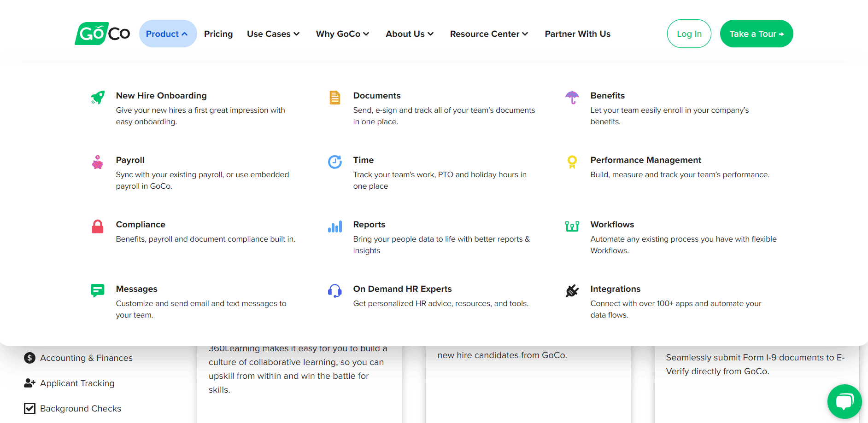Open the Documents product link

click(377, 95)
